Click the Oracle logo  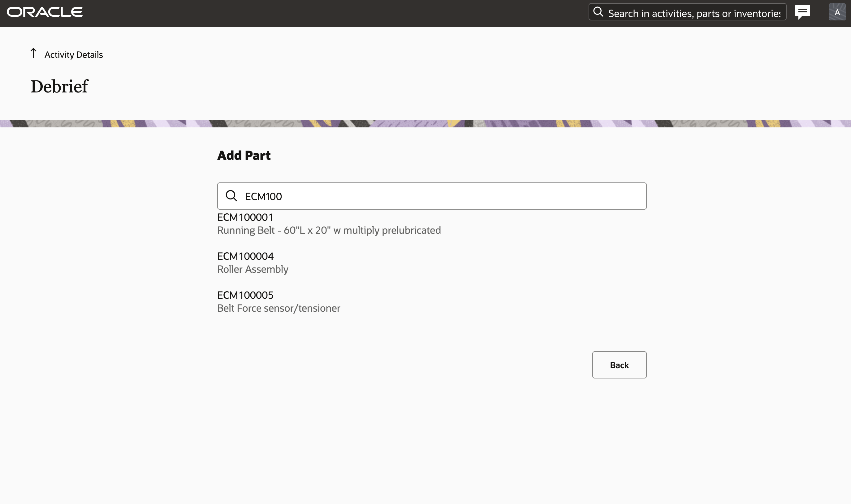point(45,12)
